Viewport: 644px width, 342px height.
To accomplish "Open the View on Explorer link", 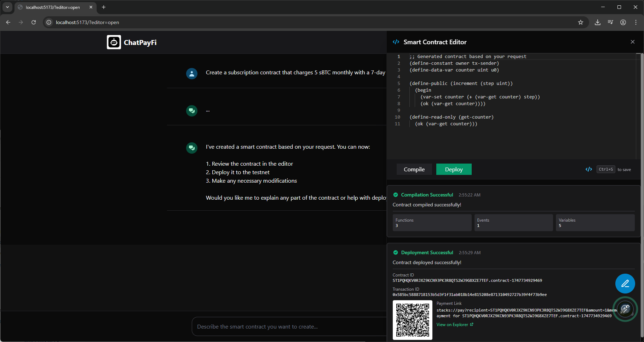I will click(x=455, y=325).
